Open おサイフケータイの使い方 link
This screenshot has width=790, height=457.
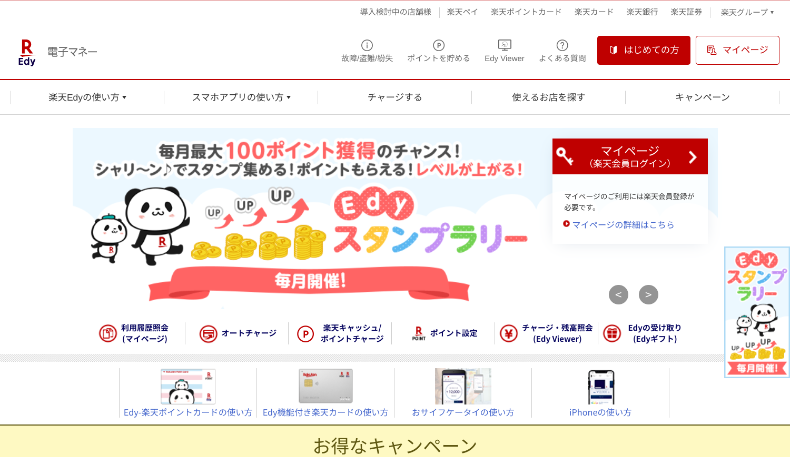point(463,412)
